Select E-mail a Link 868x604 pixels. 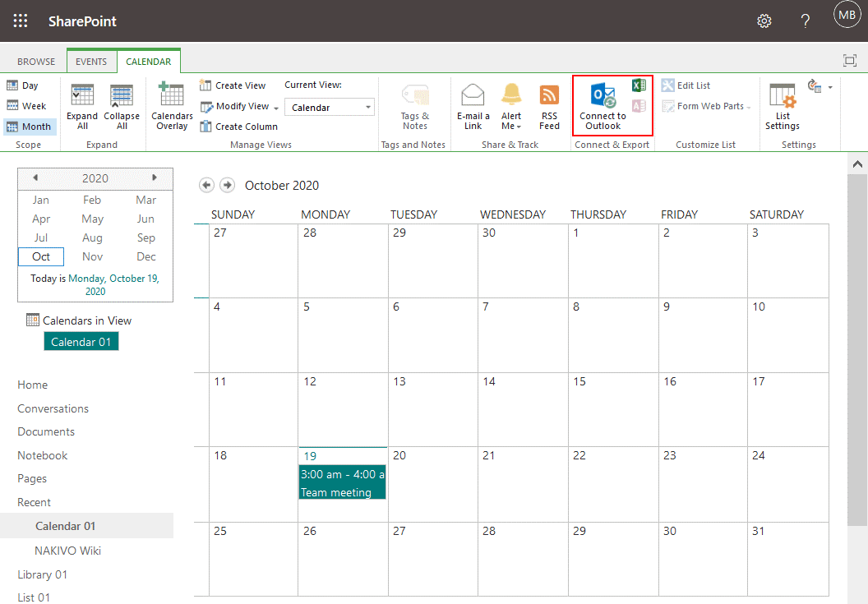click(x=473, y=105)
